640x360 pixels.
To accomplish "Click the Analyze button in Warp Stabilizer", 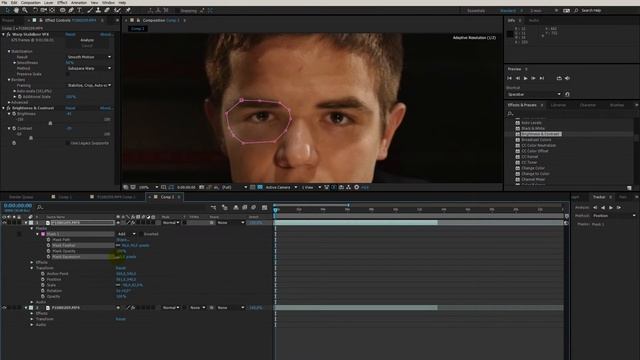I will tap(87, 40).
